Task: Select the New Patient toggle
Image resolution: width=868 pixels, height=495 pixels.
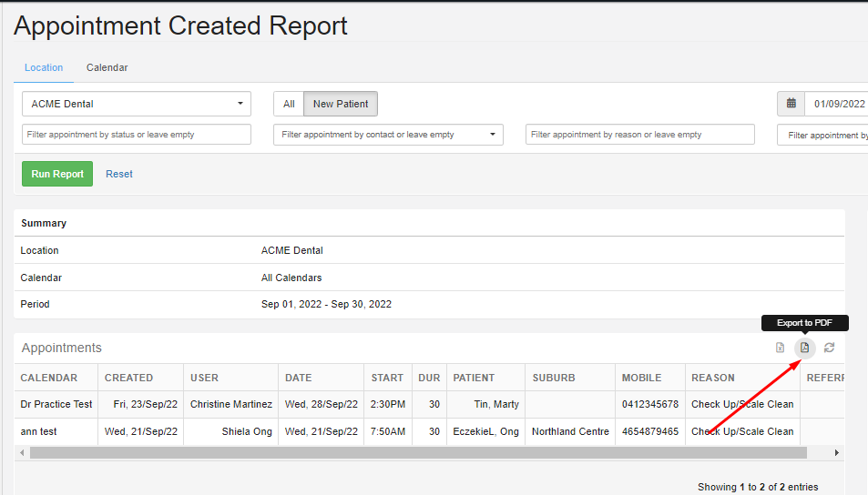Action: coord(341,104)
